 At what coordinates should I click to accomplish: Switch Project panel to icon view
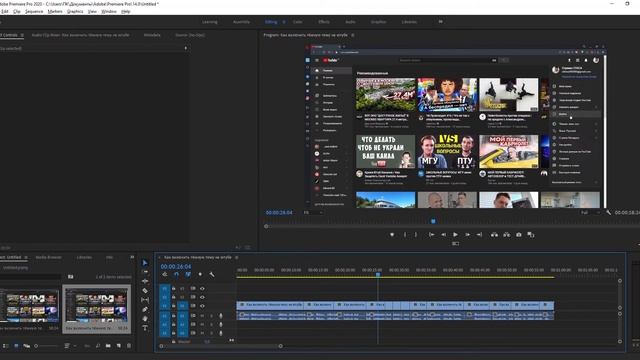[16, 346]
